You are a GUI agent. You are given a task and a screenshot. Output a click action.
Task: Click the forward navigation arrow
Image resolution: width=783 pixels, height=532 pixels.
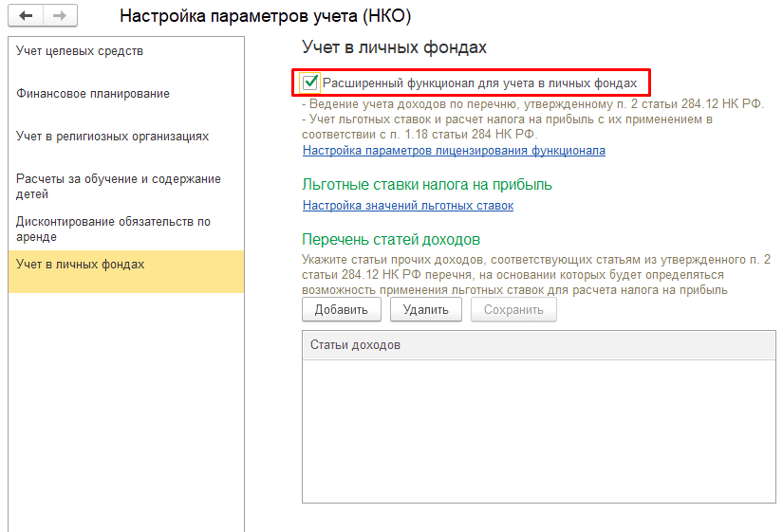pos(59,16)
